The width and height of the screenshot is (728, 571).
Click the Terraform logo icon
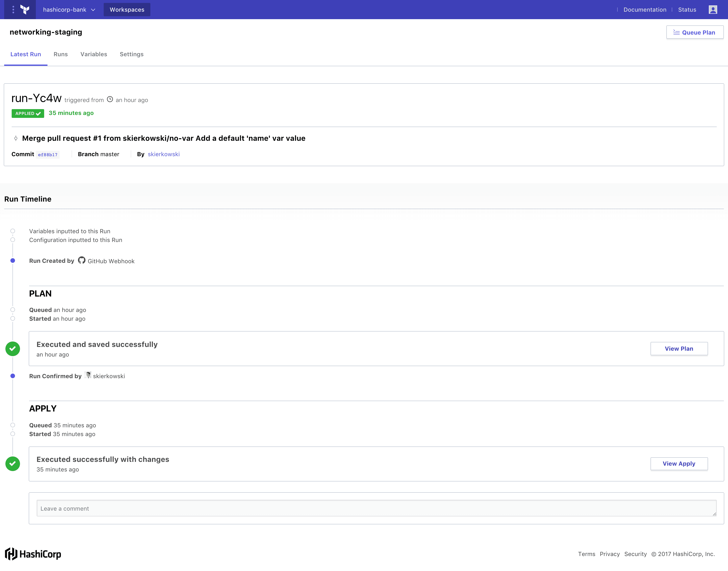(x=25, y=9)
